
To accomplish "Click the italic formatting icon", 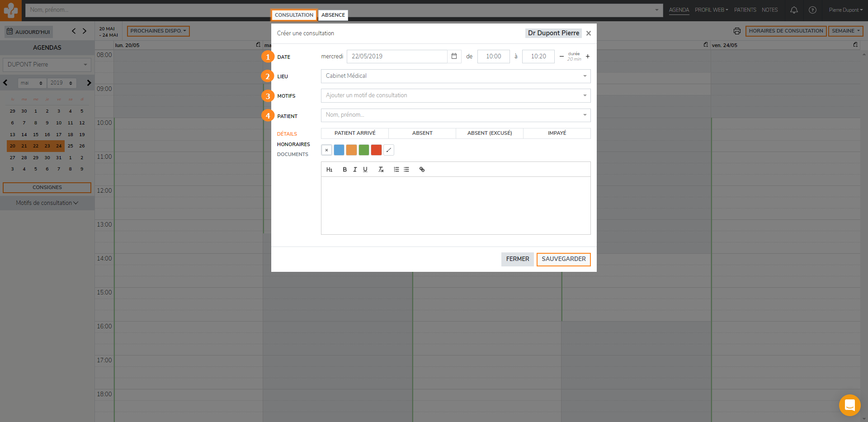I will pos(355,170).
